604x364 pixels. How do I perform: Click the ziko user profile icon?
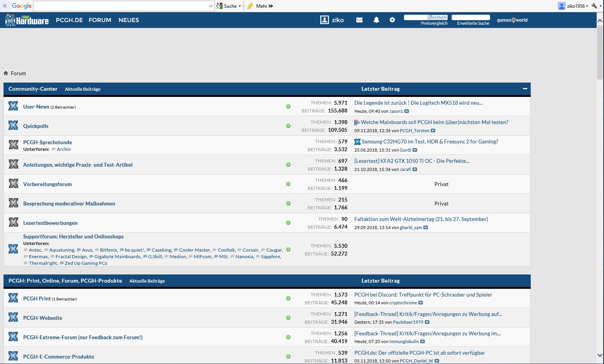pos(324,20)
